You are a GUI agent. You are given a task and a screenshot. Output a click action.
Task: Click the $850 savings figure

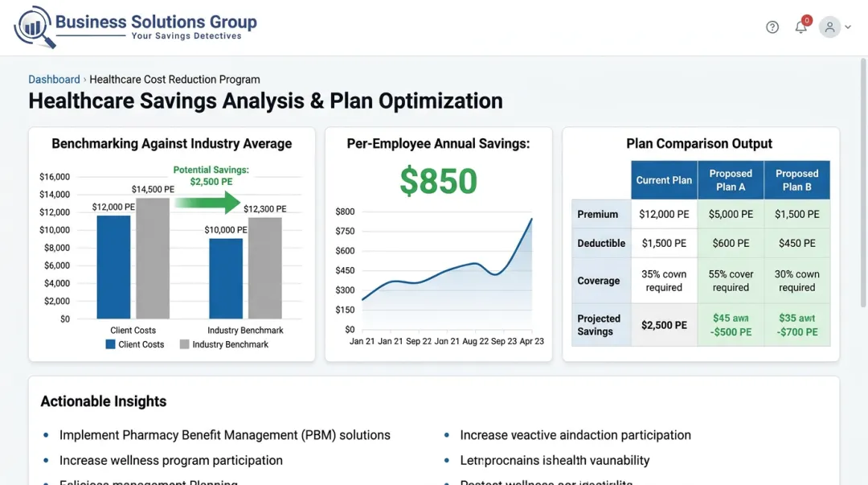(x=439, y=181)
